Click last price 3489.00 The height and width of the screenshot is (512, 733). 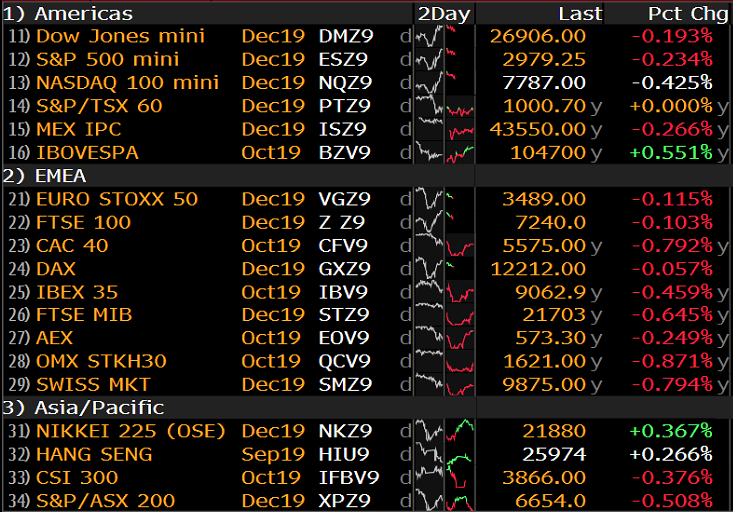tap(544, 199)
